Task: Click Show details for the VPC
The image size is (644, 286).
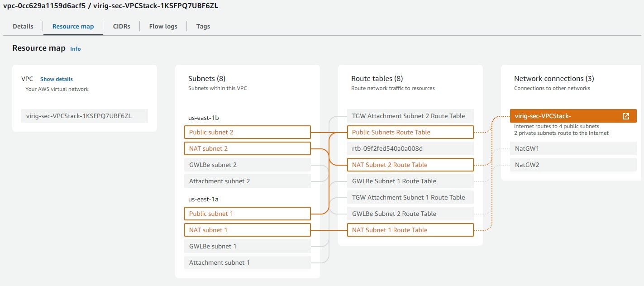Action: [56, 79]
